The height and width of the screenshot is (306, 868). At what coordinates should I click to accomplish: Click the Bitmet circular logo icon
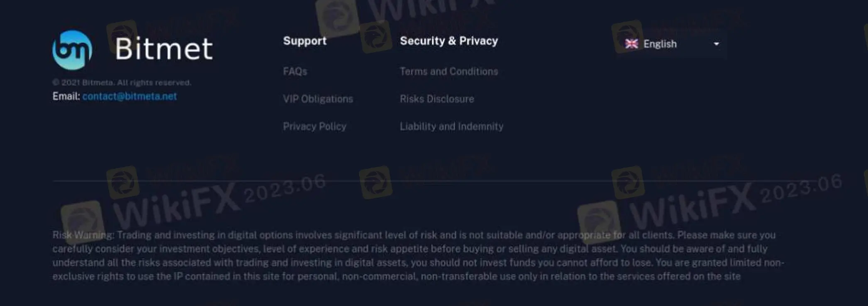click(x=72, y=50)
